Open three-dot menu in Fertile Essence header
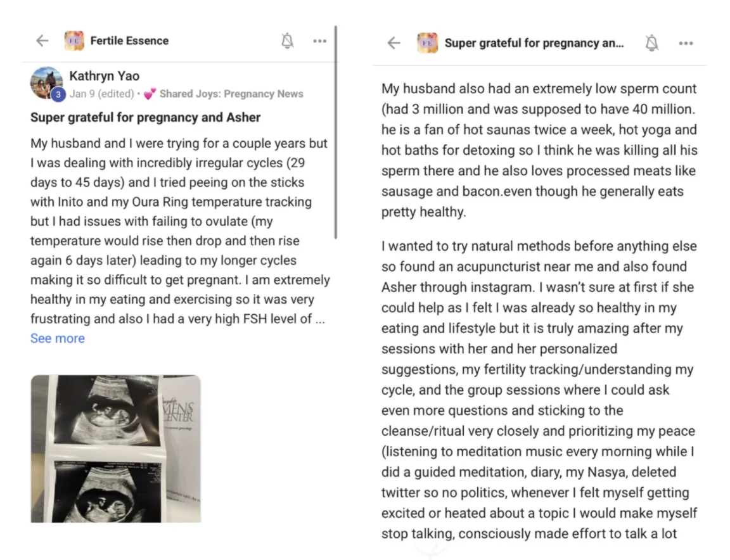This screenshot has width=730, height=560. click(x=319, y=41)
